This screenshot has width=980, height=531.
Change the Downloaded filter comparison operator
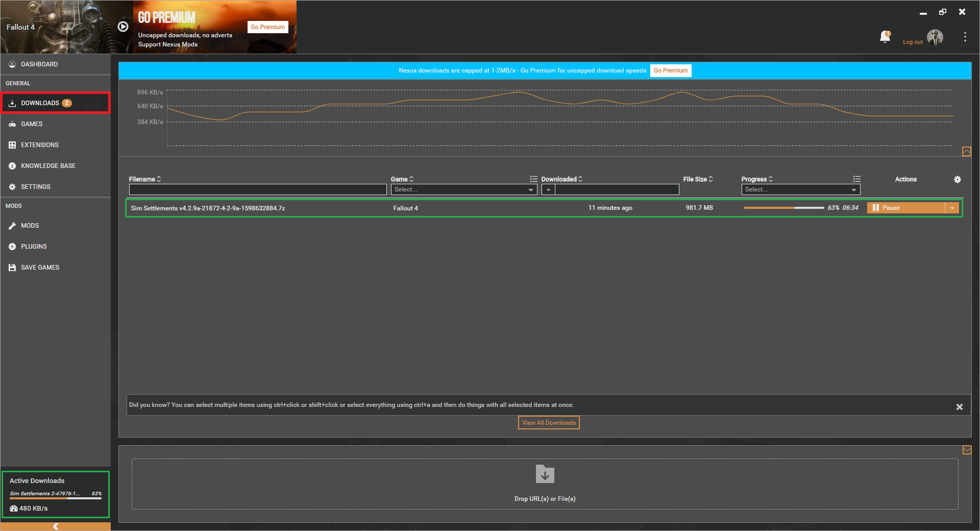[x=548, y=189]
